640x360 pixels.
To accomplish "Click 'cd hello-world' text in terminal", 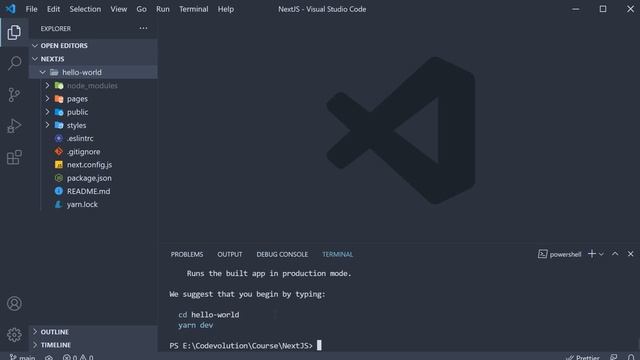I will click(209, 315).
